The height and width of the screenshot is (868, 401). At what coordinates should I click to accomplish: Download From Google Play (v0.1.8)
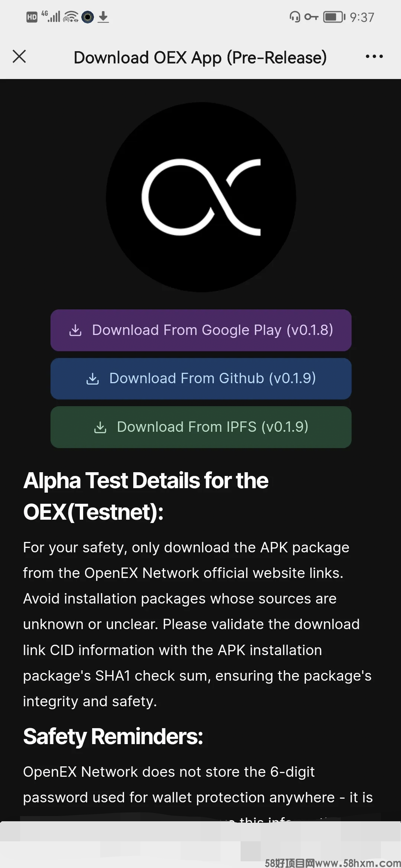click(x=201, y=330)
